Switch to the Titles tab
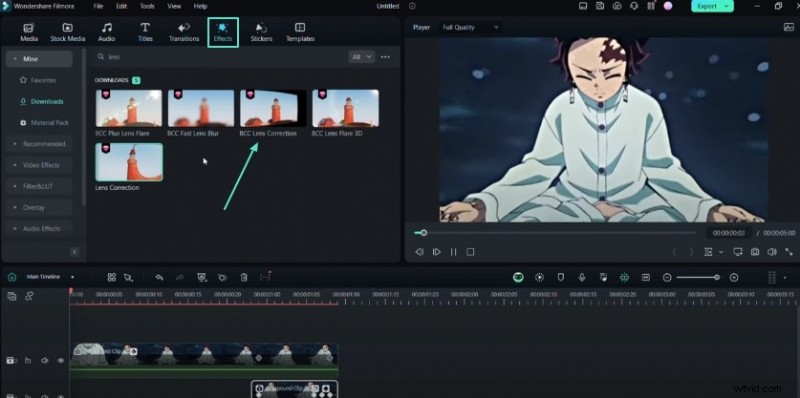This screenshot has height=398, width=800. 145,32
